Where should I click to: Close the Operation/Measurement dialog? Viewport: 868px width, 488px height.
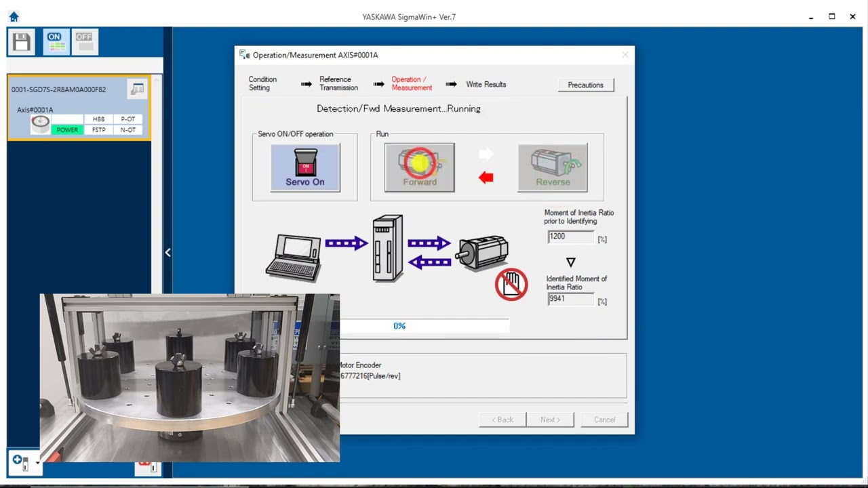[625, 55]
